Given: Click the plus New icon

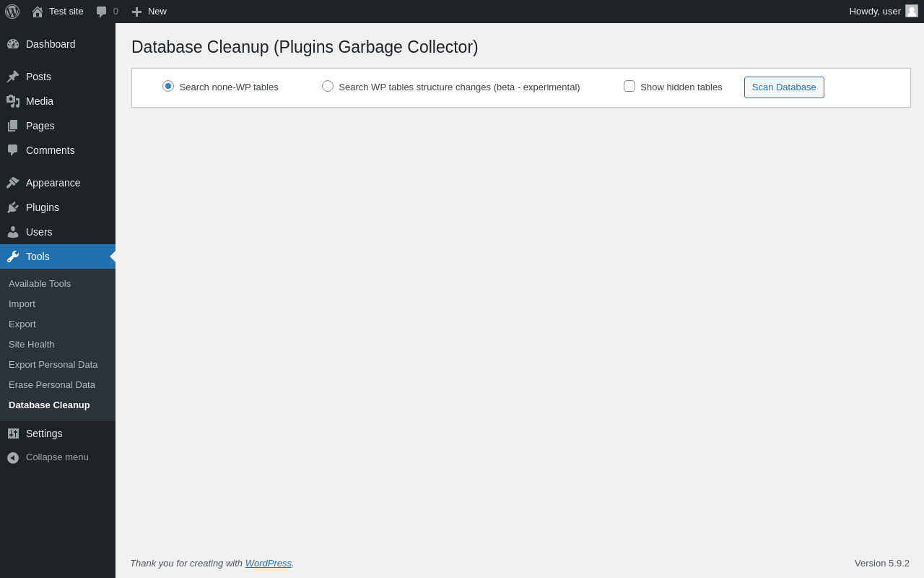Looking at the screenshot, I should tap(136, 12).
